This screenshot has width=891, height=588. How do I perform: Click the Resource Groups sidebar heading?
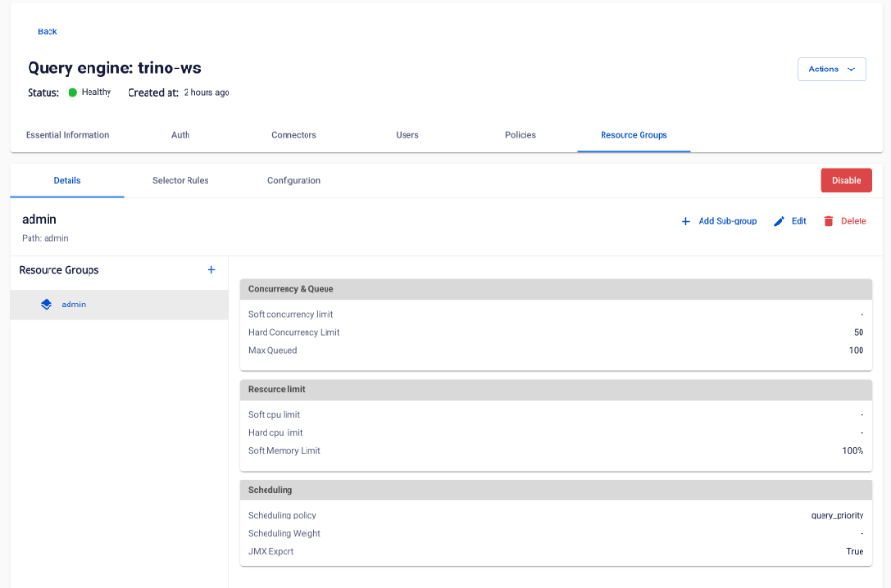coord(58,270)
